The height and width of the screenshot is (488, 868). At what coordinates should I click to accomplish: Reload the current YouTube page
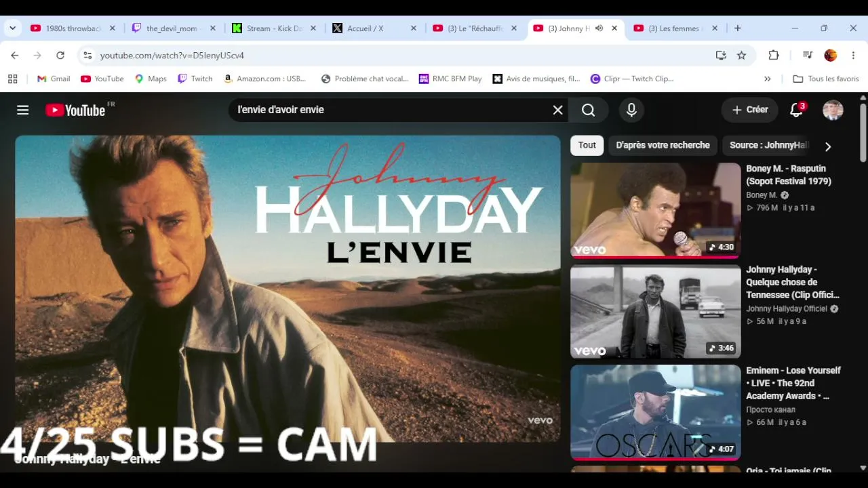(60, 56)
